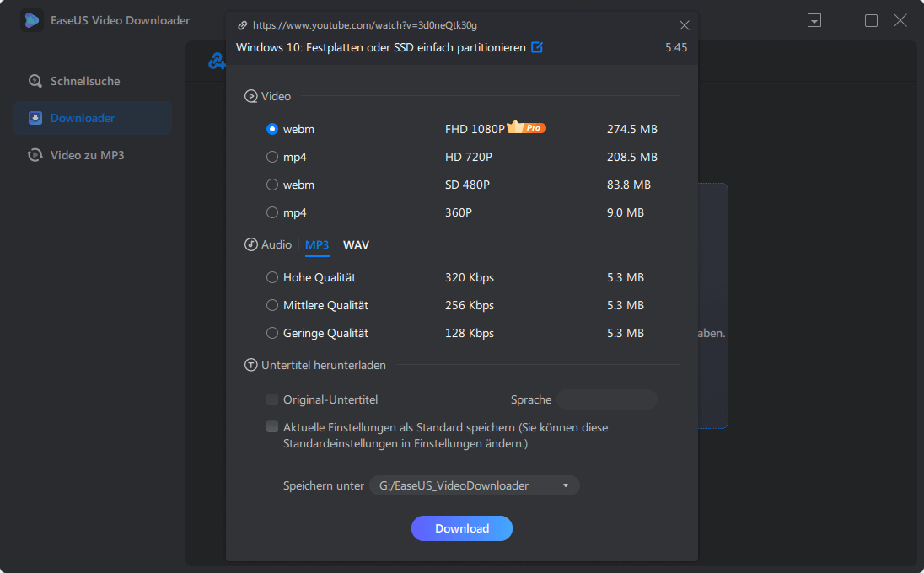Open Video zu MP3 in the sidebar
This screenshot has width=924, height=573.
click(93, 156)
